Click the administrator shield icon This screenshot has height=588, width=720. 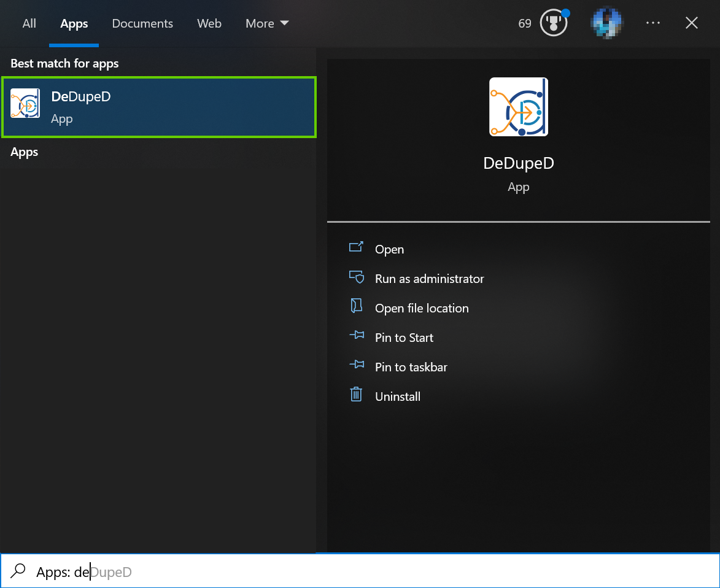357,277
